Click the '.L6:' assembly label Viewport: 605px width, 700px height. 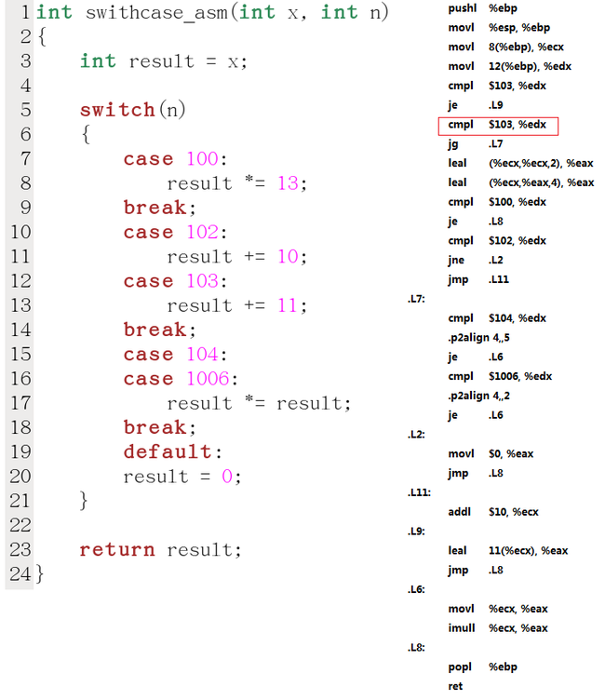click(416, 589)
